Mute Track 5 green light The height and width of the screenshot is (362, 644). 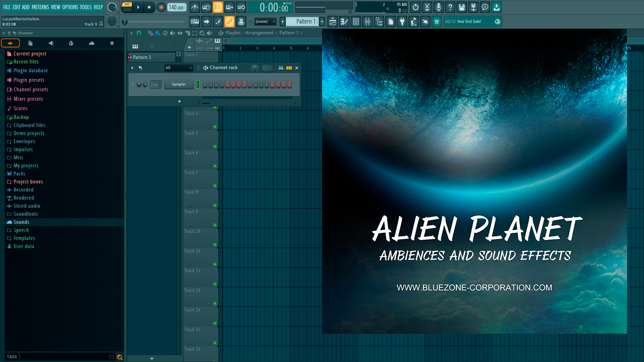tap(215, 146)
